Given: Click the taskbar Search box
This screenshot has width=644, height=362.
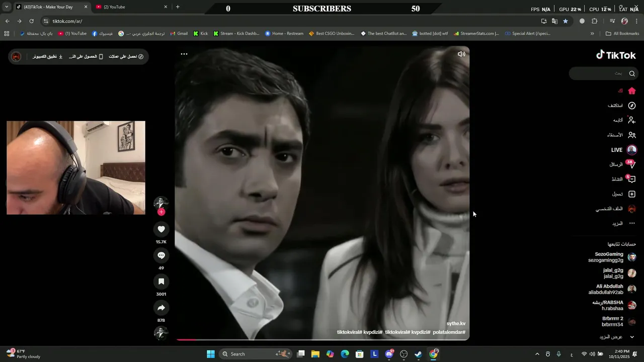Looking at the screenshot, I should 257,354.
